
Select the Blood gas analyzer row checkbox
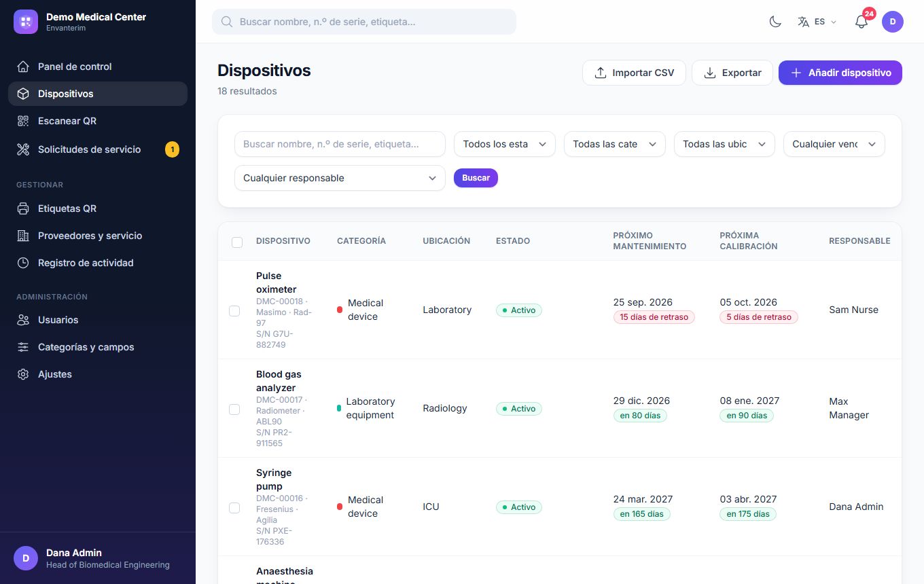234,409
